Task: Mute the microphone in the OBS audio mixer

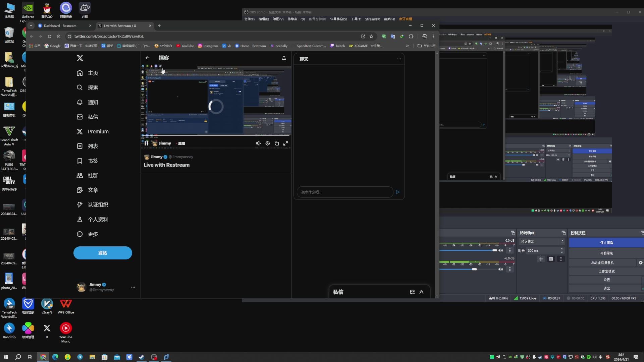Action: 501,269
